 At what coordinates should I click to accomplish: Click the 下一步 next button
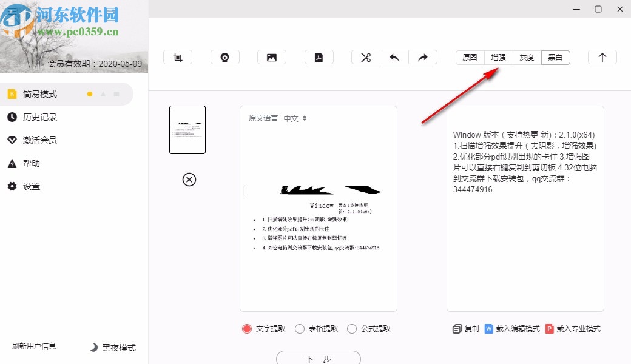318,359
